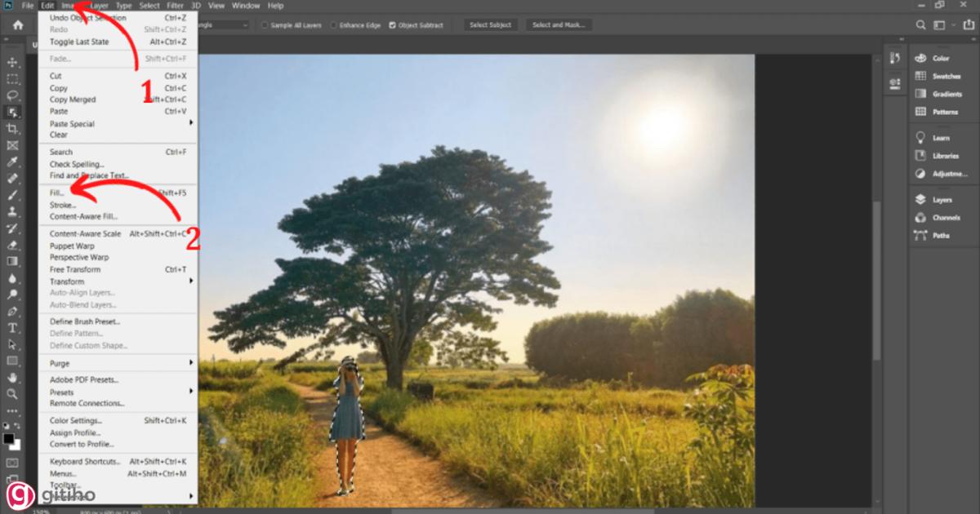
Task: Select the Eyedropper tool
Action: [x=12, y=162]
